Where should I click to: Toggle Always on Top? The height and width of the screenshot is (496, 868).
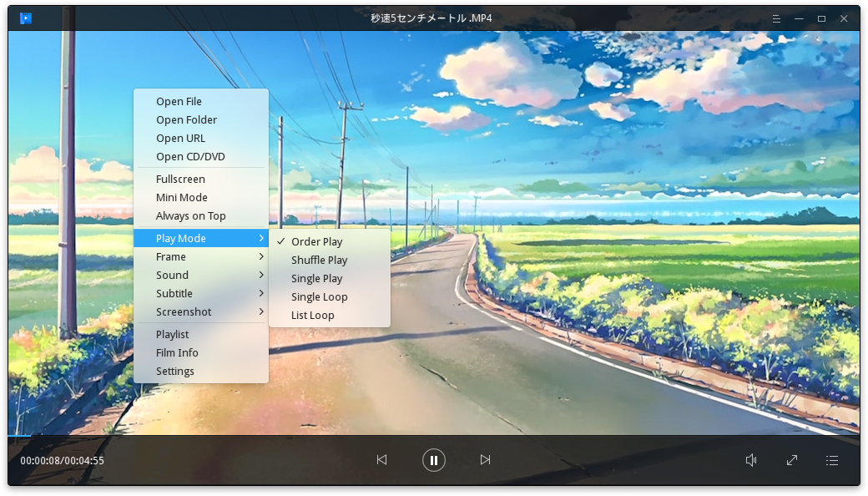[x=201, y=216]
